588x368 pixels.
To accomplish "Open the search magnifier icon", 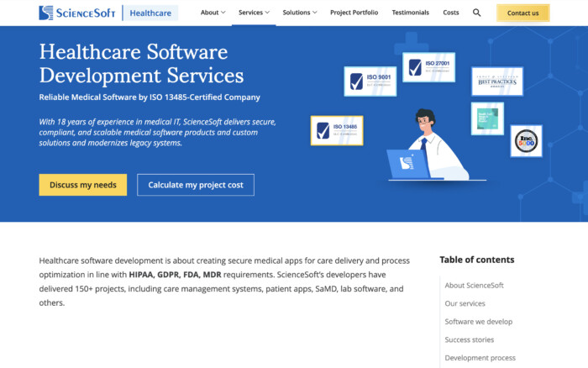I will (x=476, y=13).
